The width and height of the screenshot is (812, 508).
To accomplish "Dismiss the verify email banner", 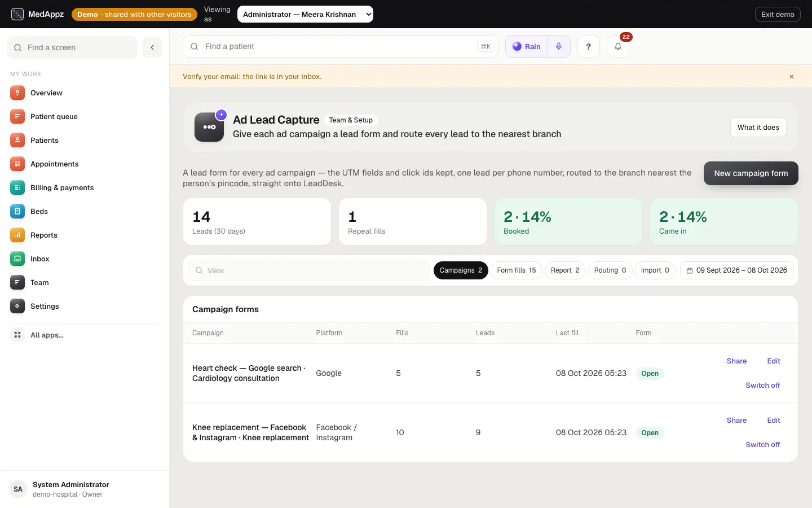I will 792,77.
